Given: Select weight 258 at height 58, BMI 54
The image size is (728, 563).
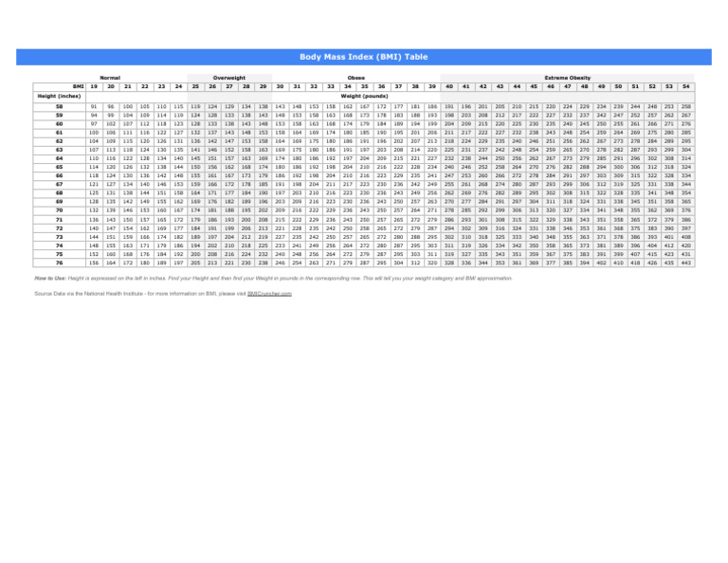Looking at the screenshot, I should point(686,107).
